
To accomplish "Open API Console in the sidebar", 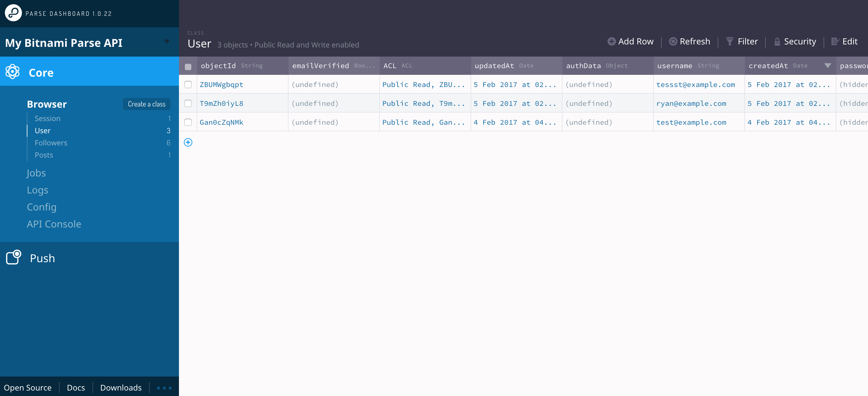I will [x=54, y=224].
